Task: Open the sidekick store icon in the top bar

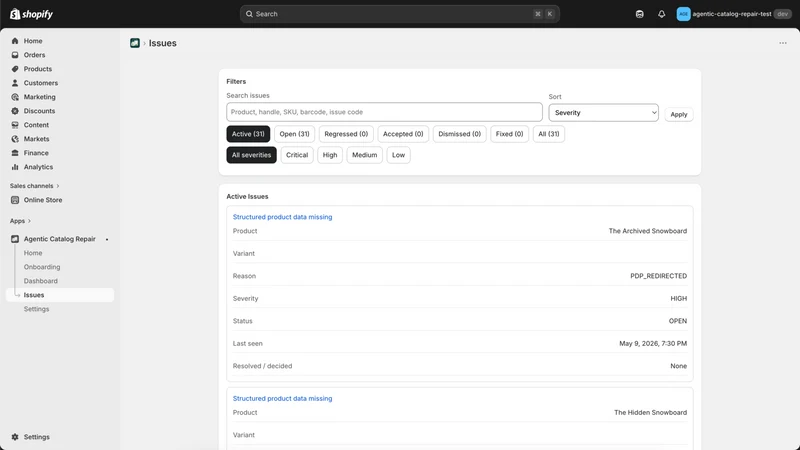Action: click(639, 14)
